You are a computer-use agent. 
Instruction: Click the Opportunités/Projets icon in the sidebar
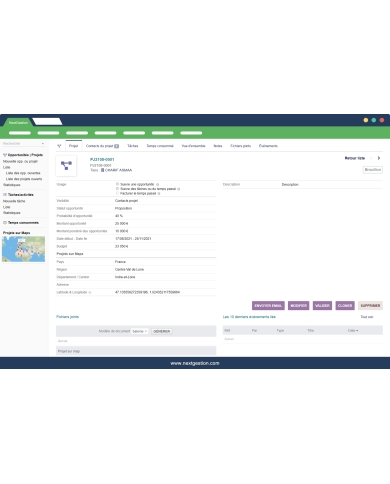(5, 155)
